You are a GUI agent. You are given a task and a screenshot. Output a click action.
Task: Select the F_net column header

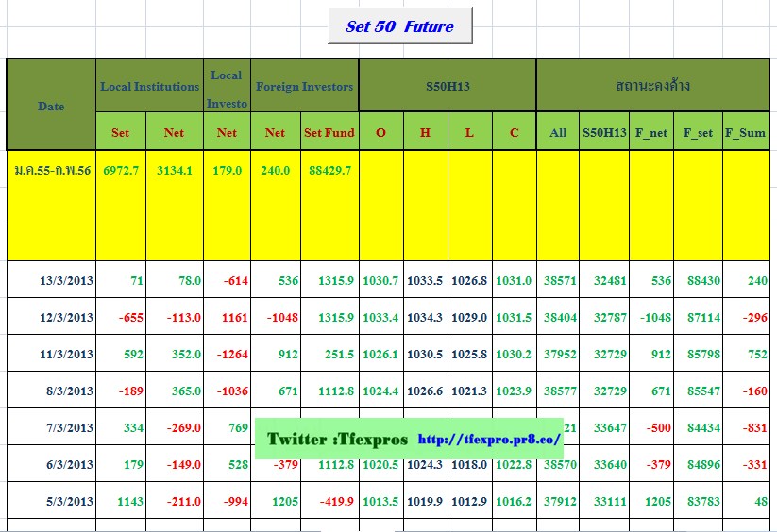651,133
